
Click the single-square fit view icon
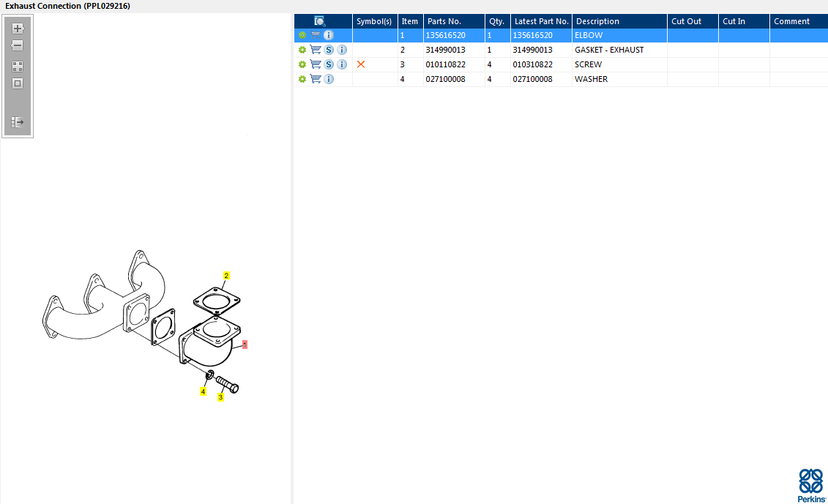pos(18,83)
